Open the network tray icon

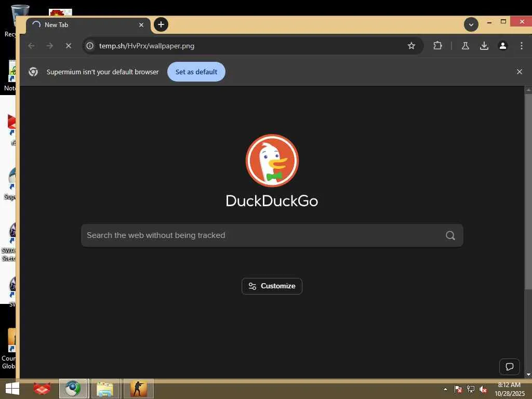(x=471, y=389)
